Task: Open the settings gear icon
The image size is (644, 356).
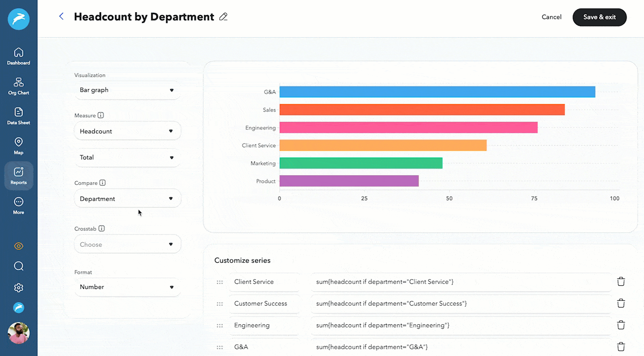Action: (18, 287)
